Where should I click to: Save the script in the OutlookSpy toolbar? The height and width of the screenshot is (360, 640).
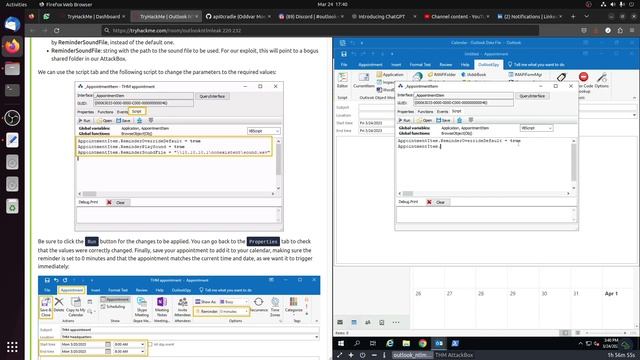coord(443,120)
